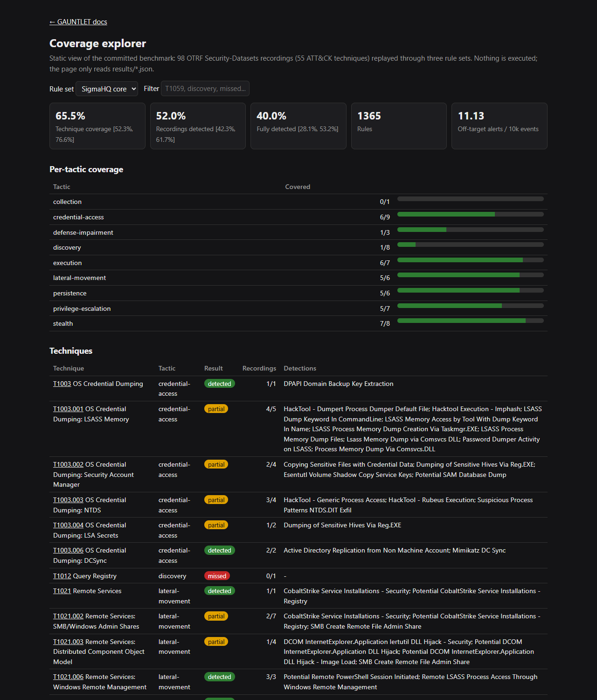Open technique link T1003.002
The width and height of the screenshot is (597, 700).
tap(68, 464)
